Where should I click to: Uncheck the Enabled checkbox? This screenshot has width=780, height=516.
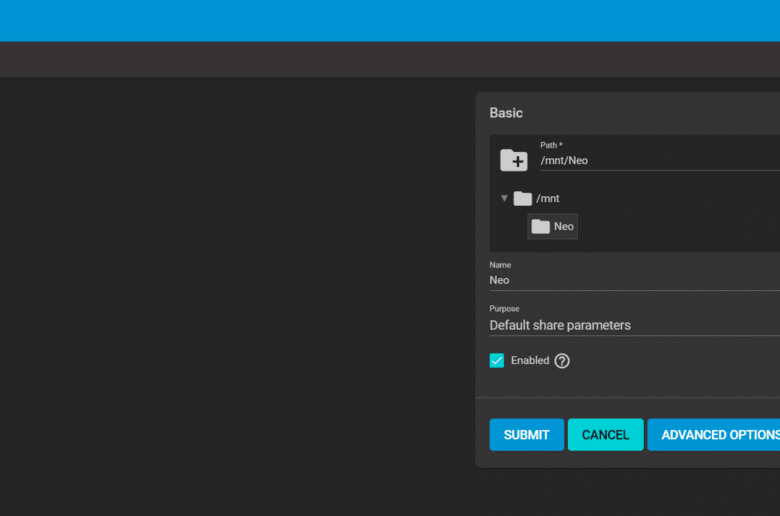496,360
